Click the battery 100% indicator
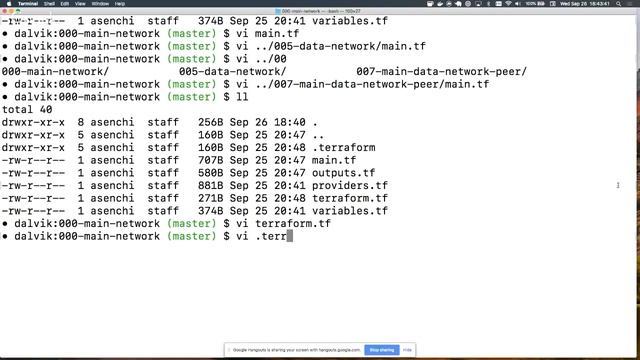This screenshot has height=360, width=640. click(535, 4)
